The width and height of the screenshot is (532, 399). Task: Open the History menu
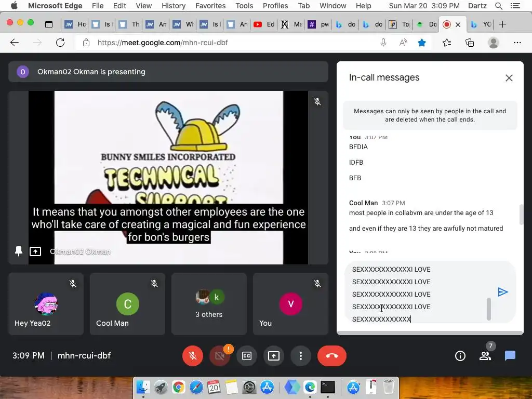tap(174, 6)
